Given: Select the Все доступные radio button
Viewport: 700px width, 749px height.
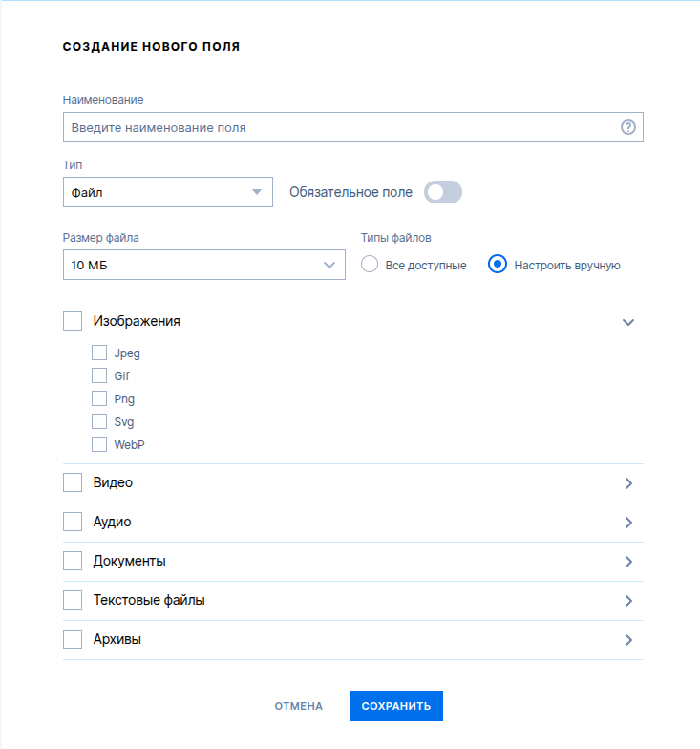Looking at the screenshot, I should 370,264.
